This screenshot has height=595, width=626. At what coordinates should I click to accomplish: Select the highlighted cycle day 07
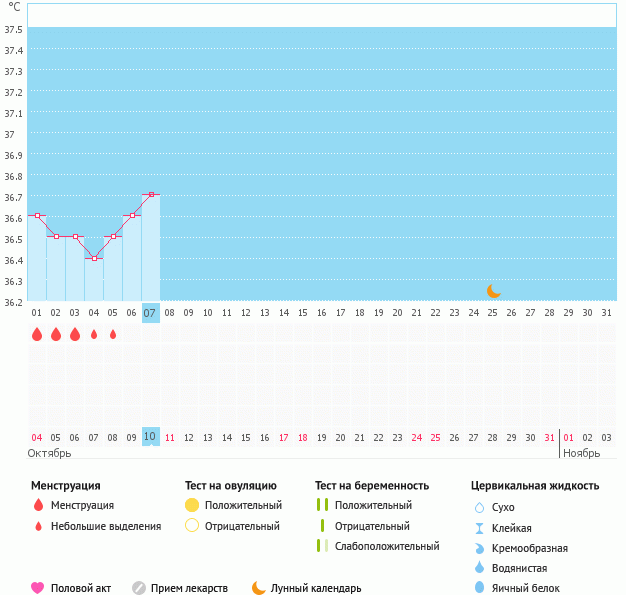pyautogui.click(x=151, y=313)
